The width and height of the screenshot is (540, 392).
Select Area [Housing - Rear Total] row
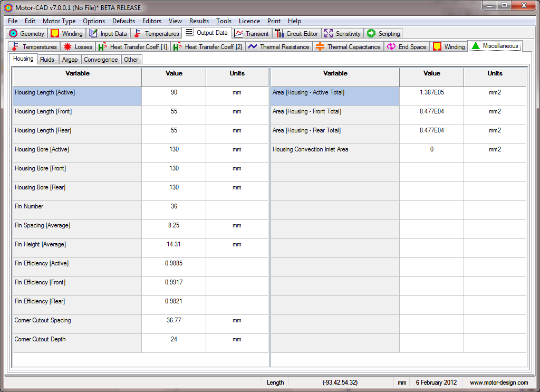399,134
